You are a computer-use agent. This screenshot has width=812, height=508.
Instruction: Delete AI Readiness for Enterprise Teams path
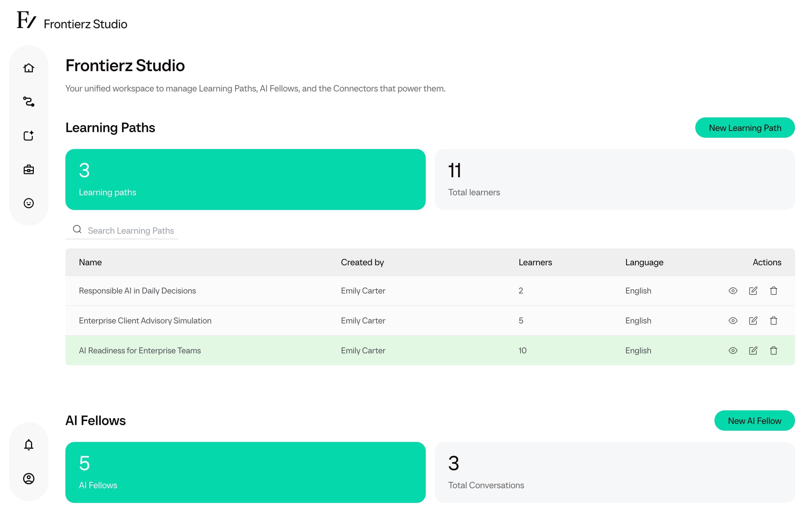773,351
